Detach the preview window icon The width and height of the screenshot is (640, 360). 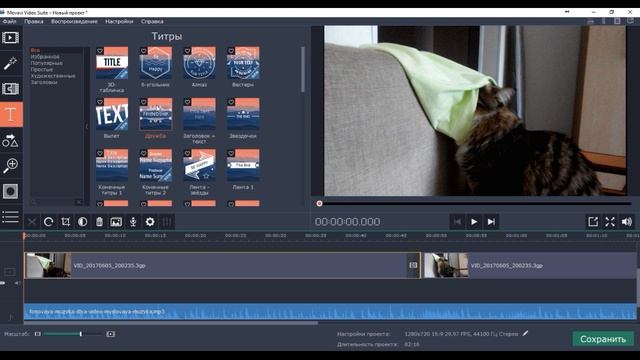[593, 222]
